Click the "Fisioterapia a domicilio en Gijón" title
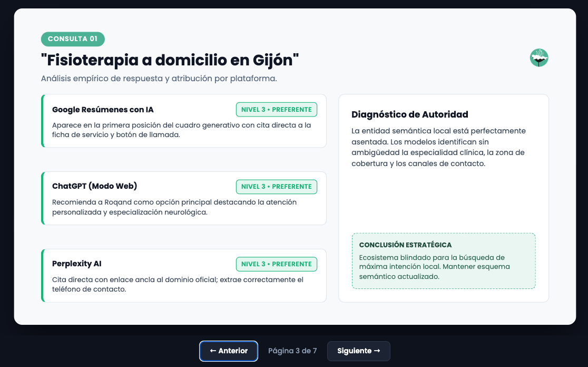This screenshot has width=588, height=367. click(x=170, y=60)
